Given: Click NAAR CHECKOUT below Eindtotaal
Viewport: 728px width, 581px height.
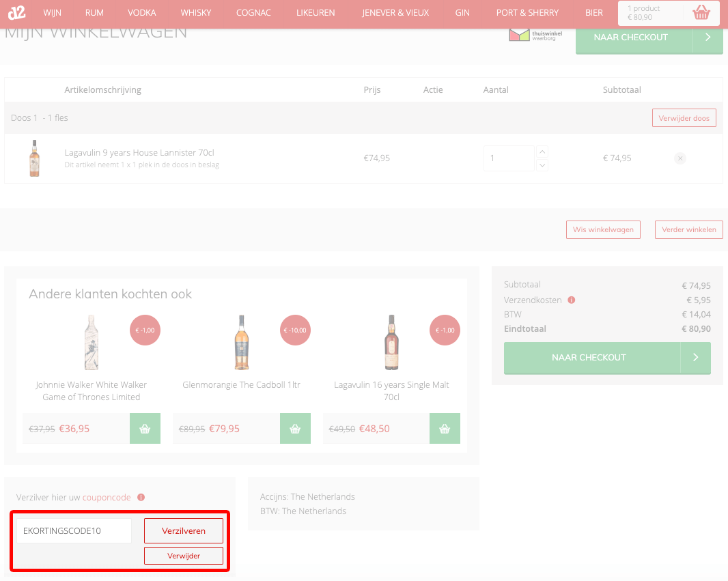Looking at the screenshot, I should click(607, 358).
